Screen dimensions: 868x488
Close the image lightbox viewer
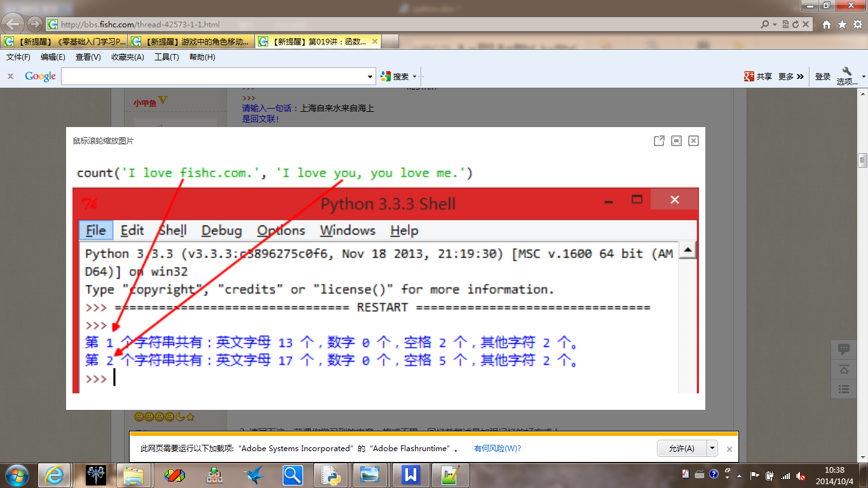pos(693,141)
